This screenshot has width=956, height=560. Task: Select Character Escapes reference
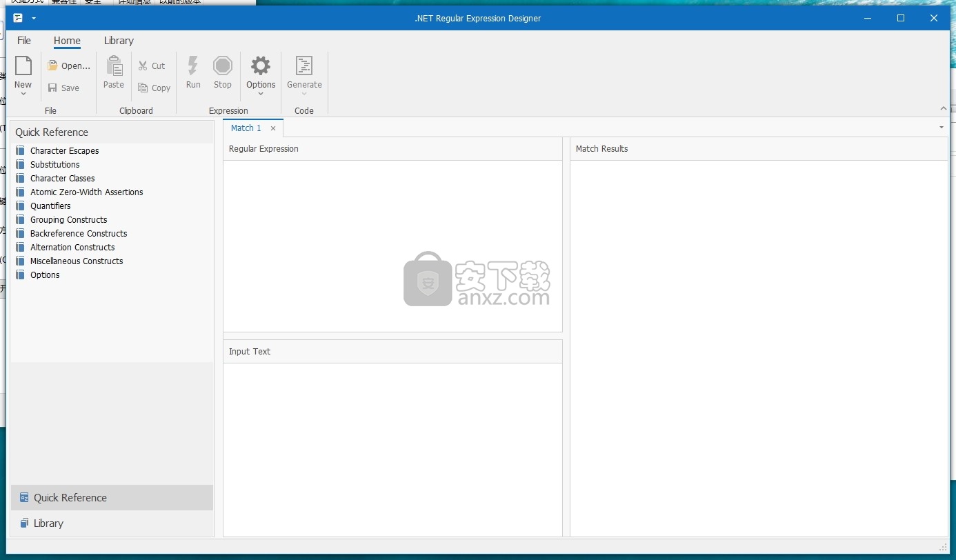[65, 150]
